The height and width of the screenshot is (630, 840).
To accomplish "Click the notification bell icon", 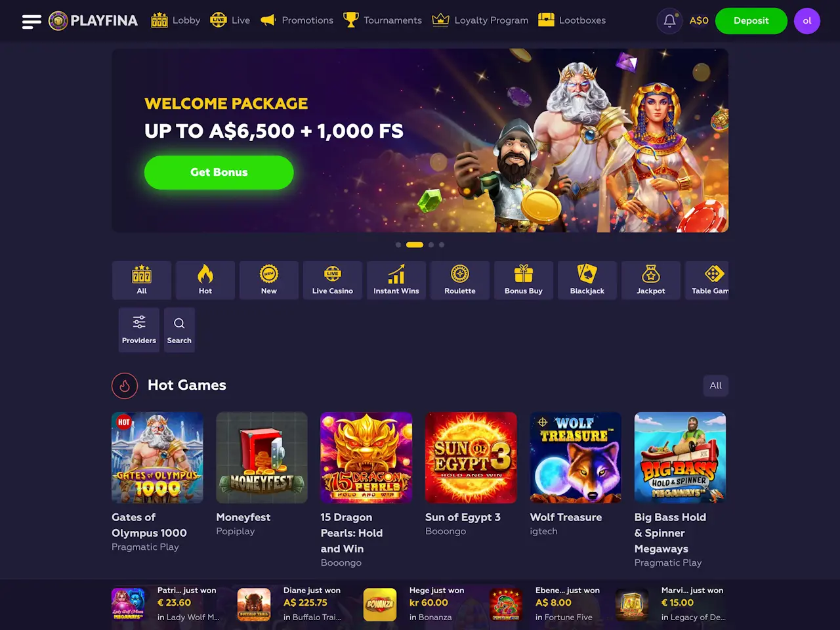I will click(x=669, y=21).
